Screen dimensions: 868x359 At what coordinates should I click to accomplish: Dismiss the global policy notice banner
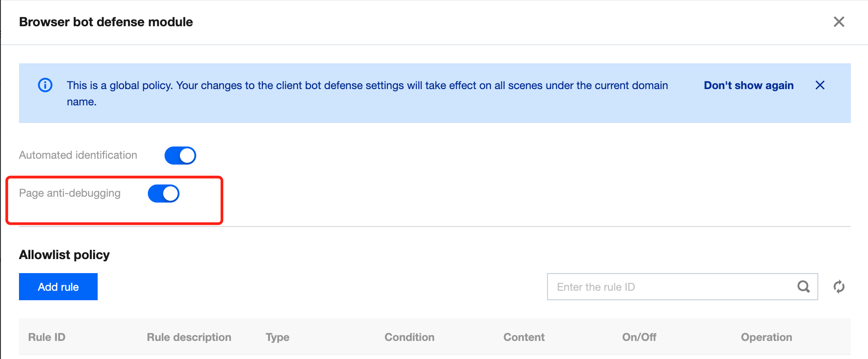(x=820, y=85)
